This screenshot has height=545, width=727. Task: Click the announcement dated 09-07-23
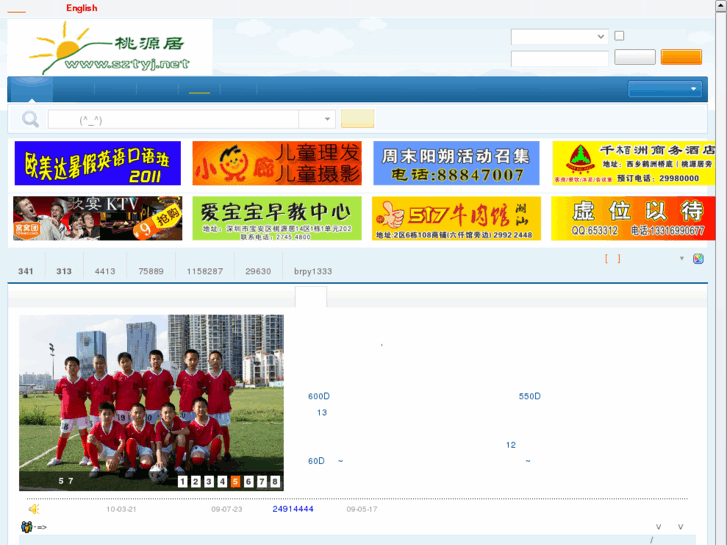pos(227,509)
